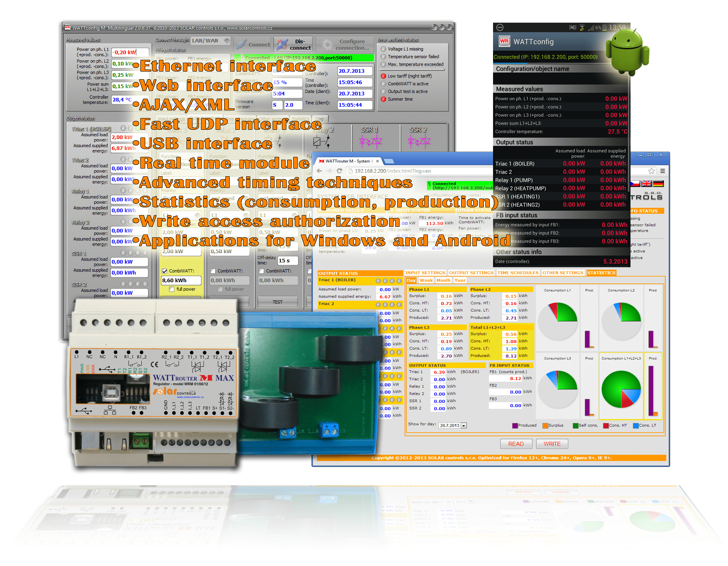The width and height of the screenshot is (728, 566).
Task: Click the orange Surplus legend swatch
Action: click(545, 426)
